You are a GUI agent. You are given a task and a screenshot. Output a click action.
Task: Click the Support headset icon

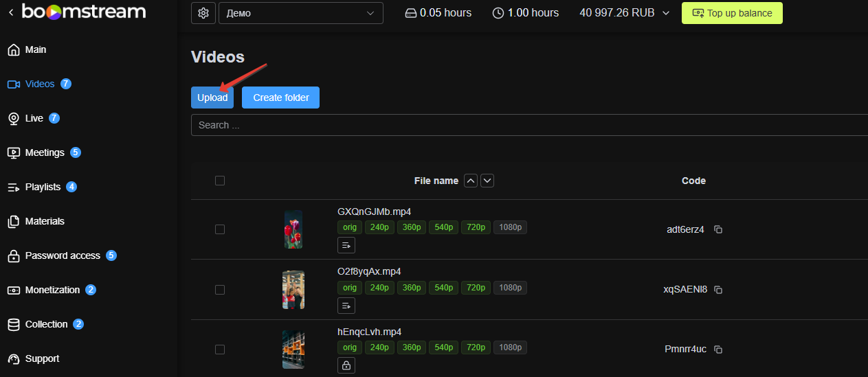(x=13, y=358)
